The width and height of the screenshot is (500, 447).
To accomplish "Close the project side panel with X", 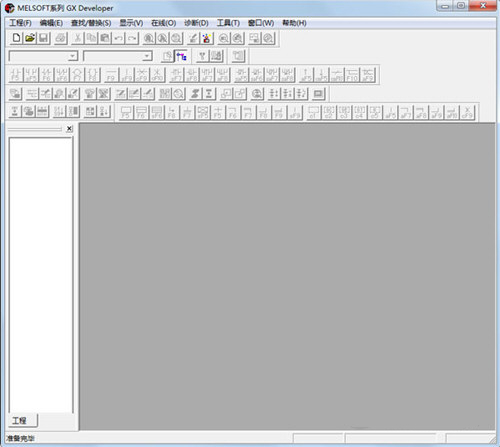I will [69, 129].
